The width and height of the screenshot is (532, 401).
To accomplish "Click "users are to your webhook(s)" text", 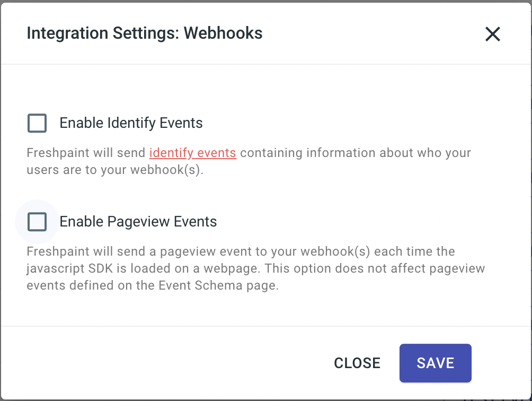I will click(115, 171).
